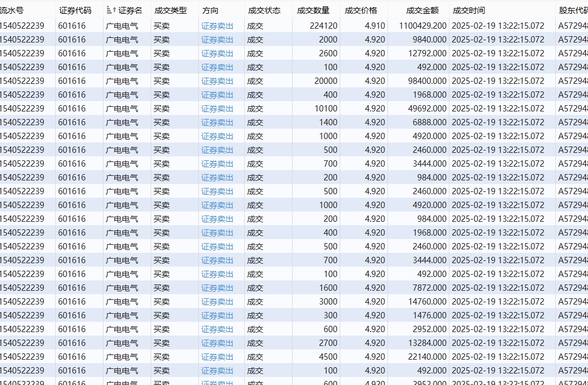
Task: Open 证券卖出 link in the 224120 row
Action: point(217,26)
